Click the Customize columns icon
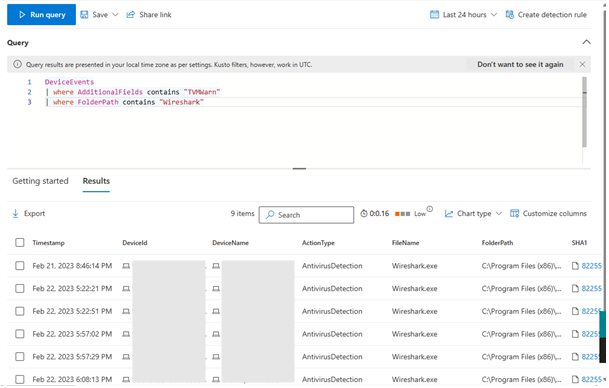 (514, 214)
